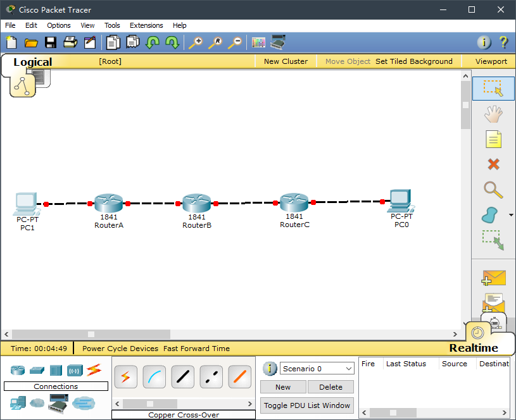Image resolution: width=516 pixels, height=420 pixels.
Task: Click the Add Complex PDU envelope icon
Action: click(493, 302)
